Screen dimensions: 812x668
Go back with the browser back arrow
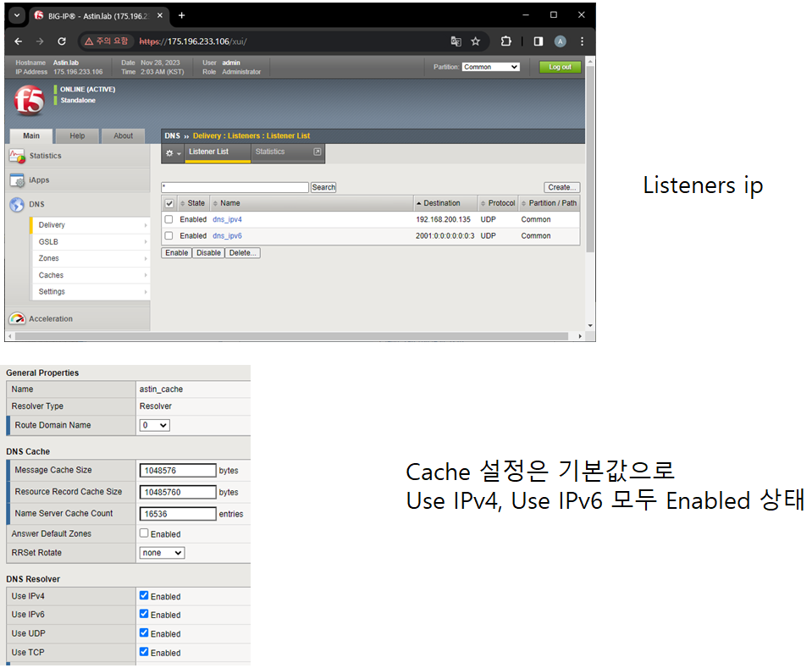point(19,41)
